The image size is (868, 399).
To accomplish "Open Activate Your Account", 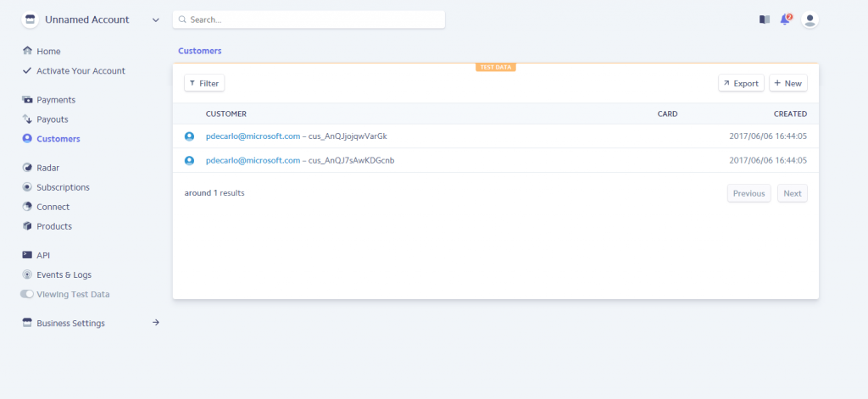I will (x=81, y=71).
